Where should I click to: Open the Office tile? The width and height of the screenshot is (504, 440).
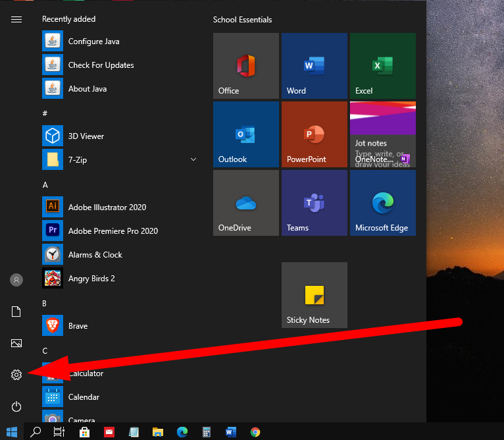pos(246,66)
